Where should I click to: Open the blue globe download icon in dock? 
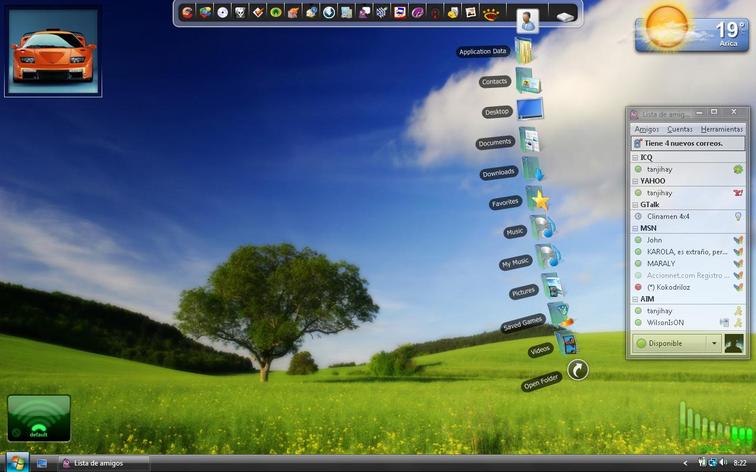(x=329, y=13)
